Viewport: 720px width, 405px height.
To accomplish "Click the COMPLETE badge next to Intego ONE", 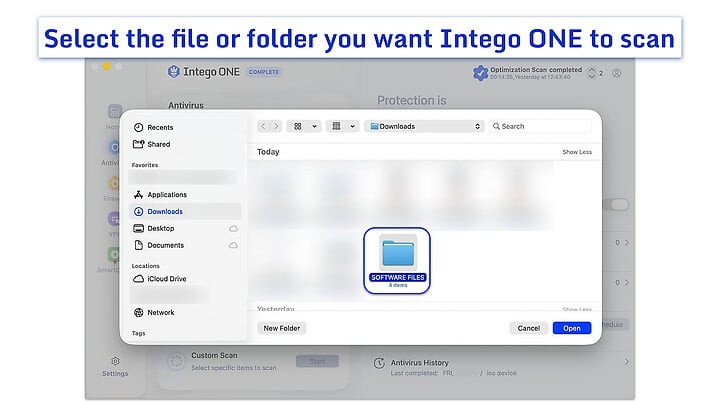I will tap(264, 72).
